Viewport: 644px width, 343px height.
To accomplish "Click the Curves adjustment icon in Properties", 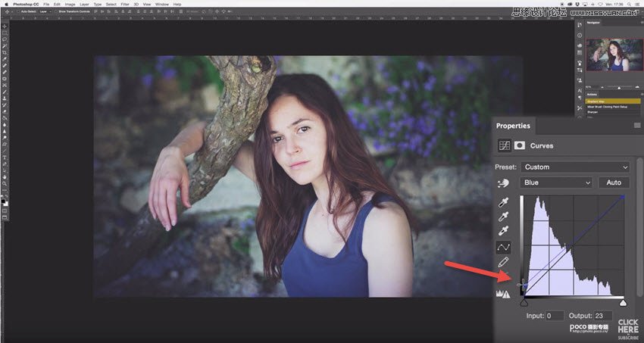I will click(505, 145).
